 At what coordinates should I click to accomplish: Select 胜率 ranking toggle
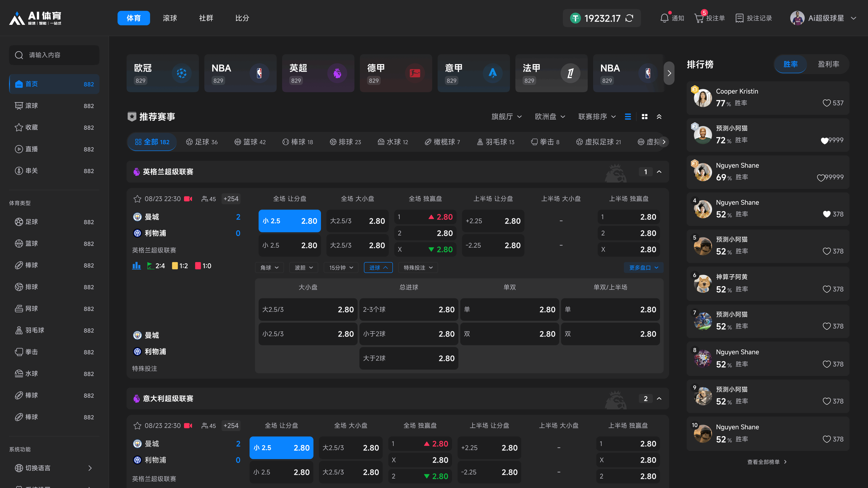pyautogui.click(x=790, y=64)
